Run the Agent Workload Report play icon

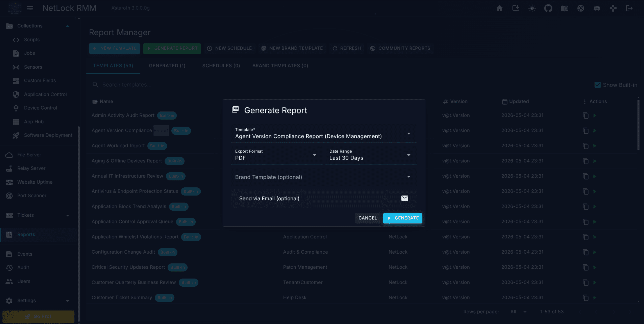(595, 146)
